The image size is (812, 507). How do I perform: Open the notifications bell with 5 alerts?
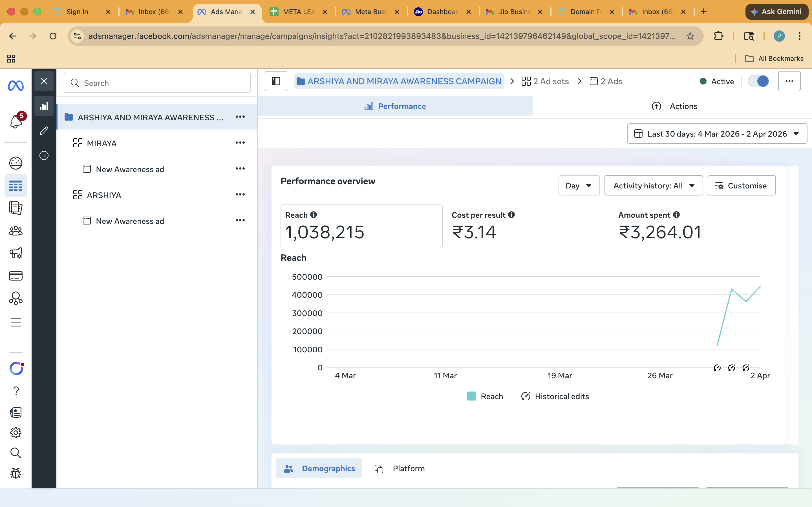pyautogui.click(x=16, y=122)
